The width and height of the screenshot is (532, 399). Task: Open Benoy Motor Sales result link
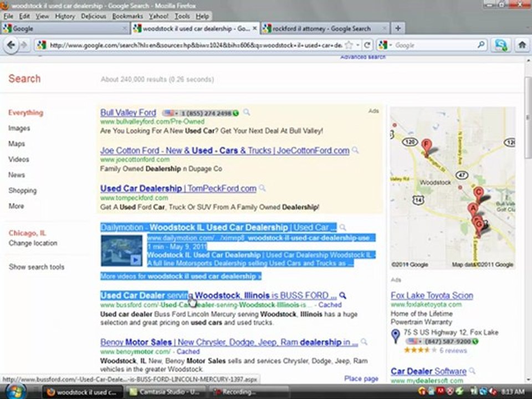(x=229, y=342)
